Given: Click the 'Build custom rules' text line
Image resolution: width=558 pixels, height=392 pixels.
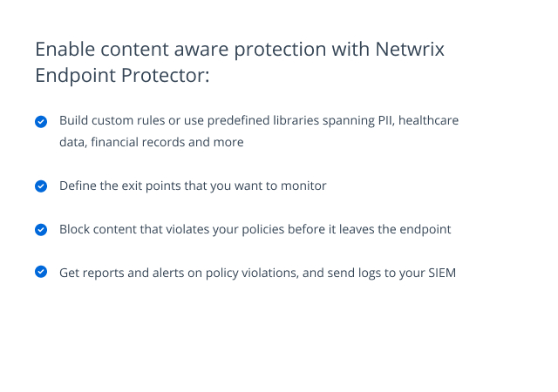Looking at the screenshot, I should pos(259,121).
